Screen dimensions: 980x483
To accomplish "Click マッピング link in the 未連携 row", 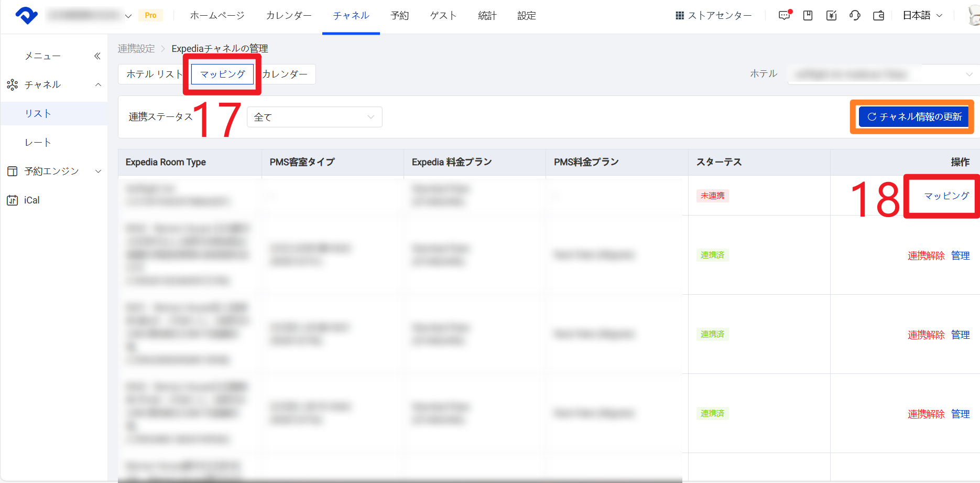I will (x=946, y=196).
